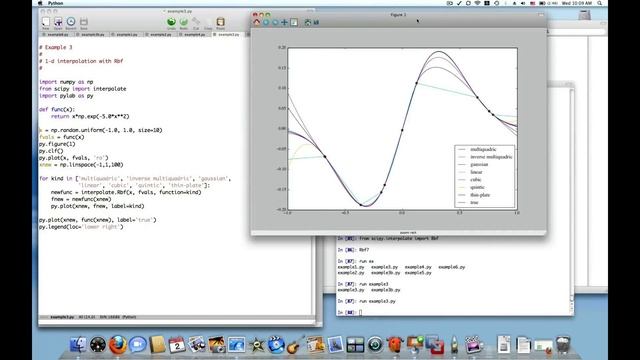
Task: Switch to the example2.py tab
Action: pyautogui.click(x=160, y=35)
